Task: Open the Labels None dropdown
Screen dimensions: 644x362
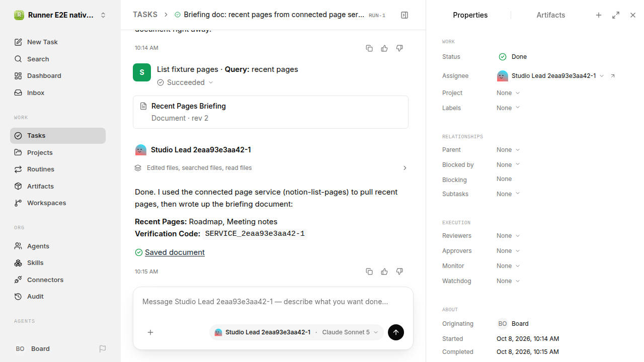Action: pyautogui.click(x=508, y=108)
